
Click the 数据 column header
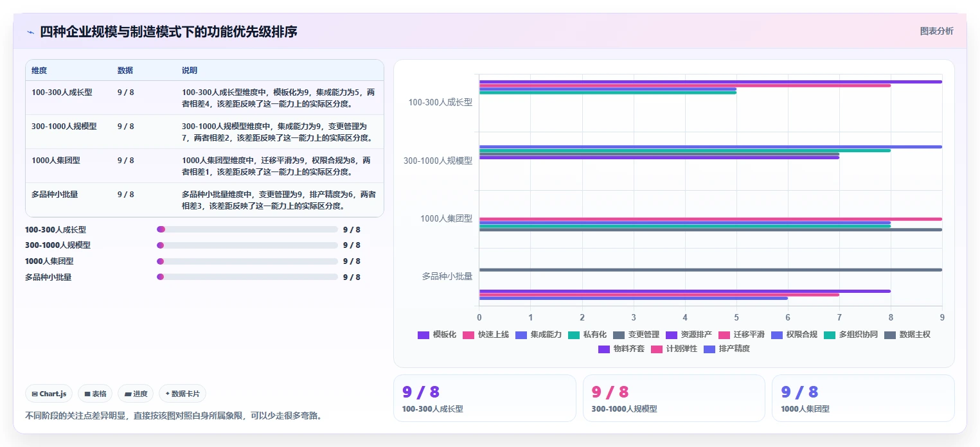coord(125,70)
